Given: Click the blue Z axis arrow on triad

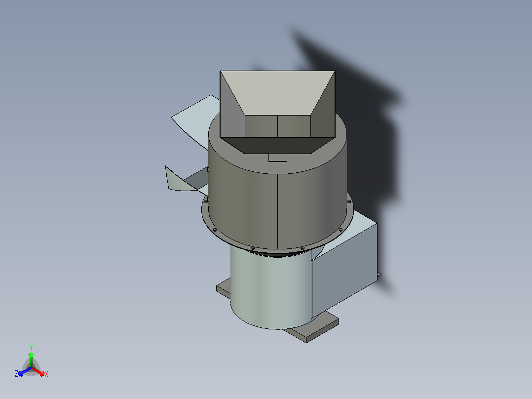Looking at the screenshot, I should point(24,372).
